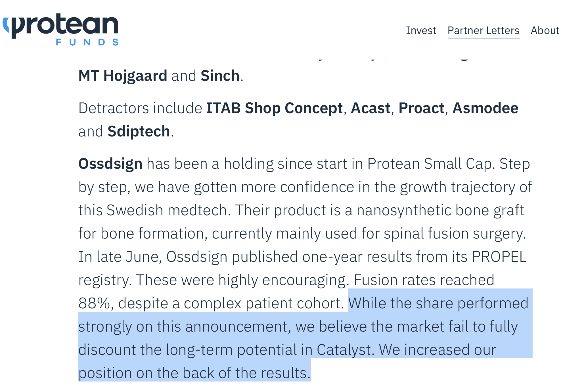Open the Invest menu item

click(x=421, y=30)
